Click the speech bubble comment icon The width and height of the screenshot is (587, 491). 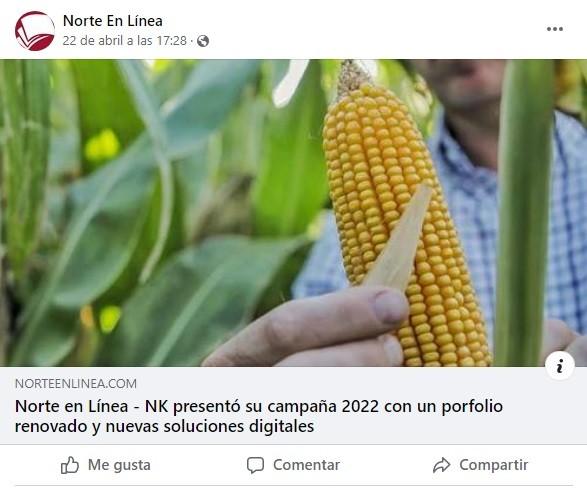click(255, 465)
